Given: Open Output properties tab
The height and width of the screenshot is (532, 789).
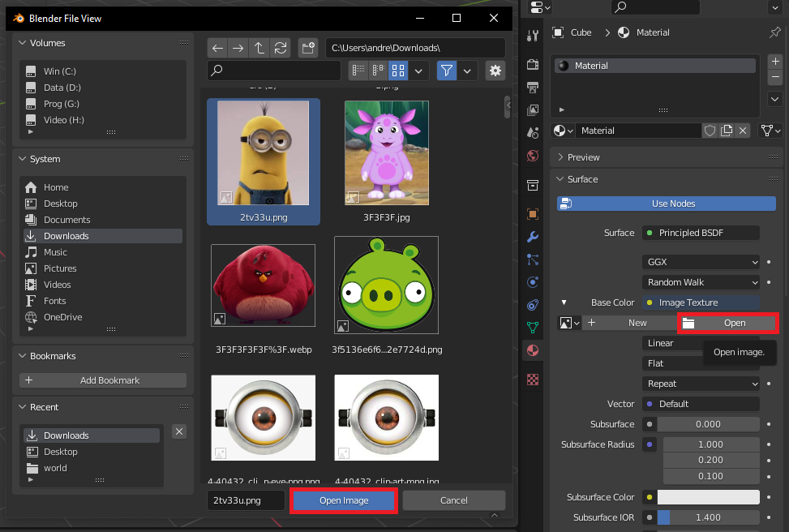Looking at the screenshot, I should pyautogui.click(x=533, y=88).
